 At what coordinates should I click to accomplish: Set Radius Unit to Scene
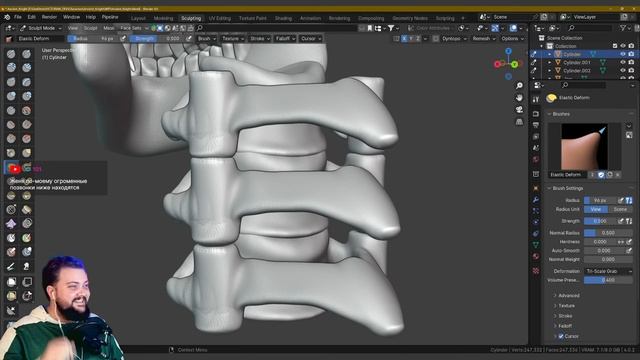point(620,209)
